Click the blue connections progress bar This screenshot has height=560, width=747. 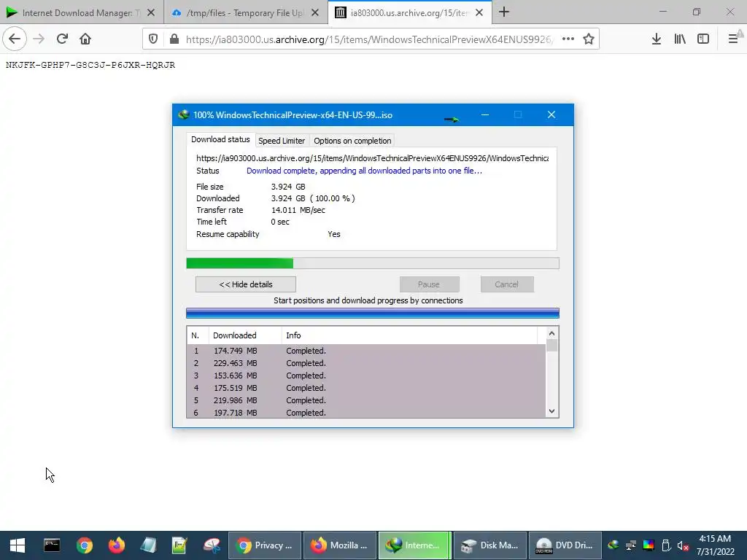373,313
